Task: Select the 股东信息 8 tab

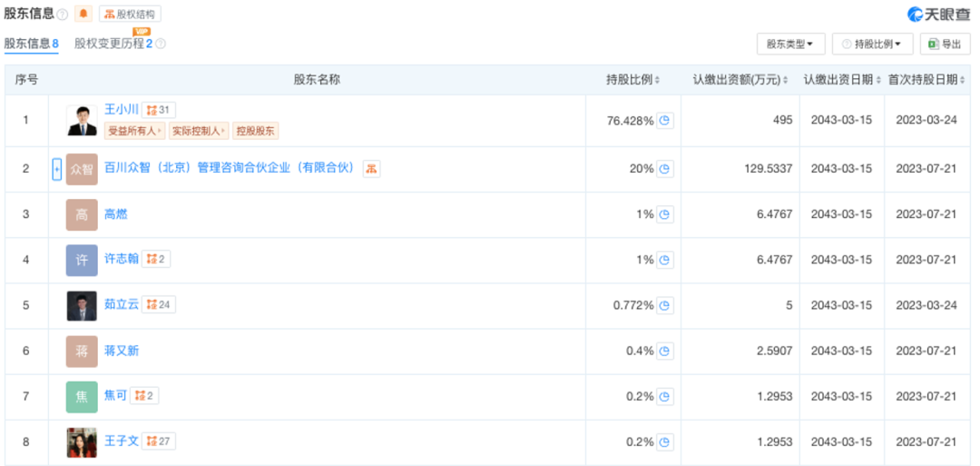Action: 32,44
